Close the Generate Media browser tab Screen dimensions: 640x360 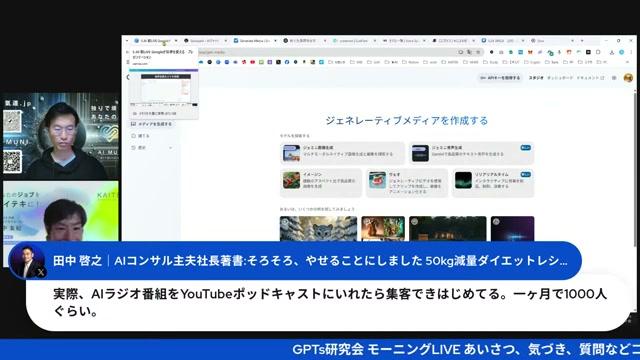point(276,41)
